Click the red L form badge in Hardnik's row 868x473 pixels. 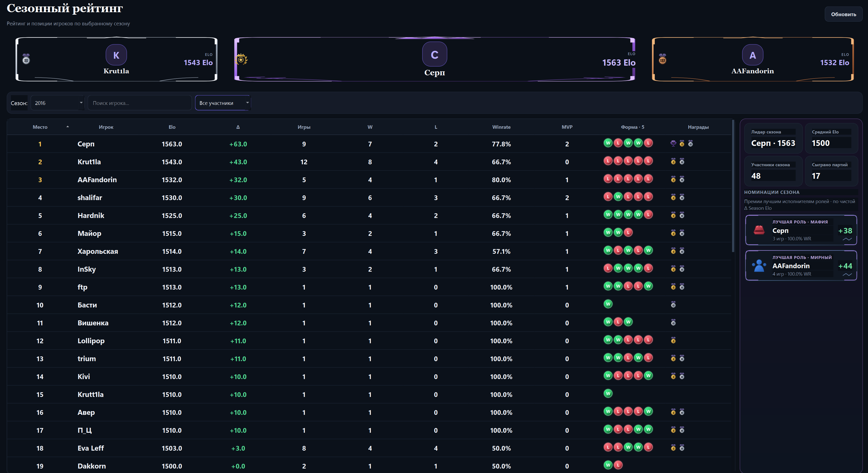tap(648, 215)
